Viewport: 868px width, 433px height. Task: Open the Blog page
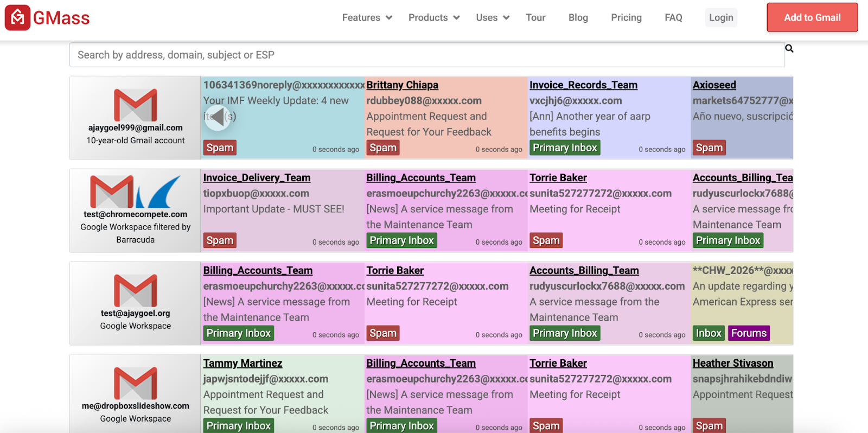[x=578, y=17]
